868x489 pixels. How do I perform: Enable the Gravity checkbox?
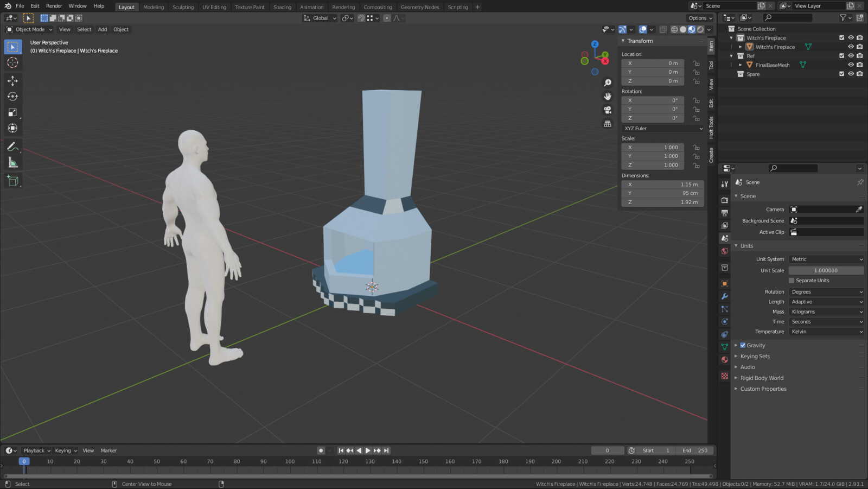tap(743, 345)
